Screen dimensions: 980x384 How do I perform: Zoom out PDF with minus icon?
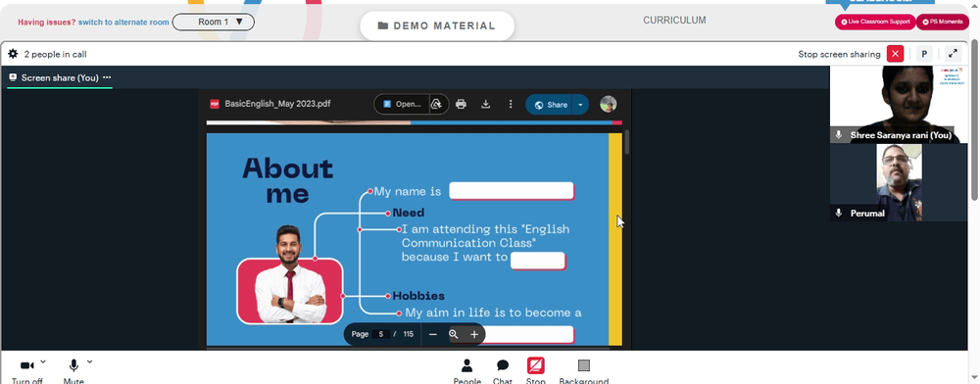point(432,335)
